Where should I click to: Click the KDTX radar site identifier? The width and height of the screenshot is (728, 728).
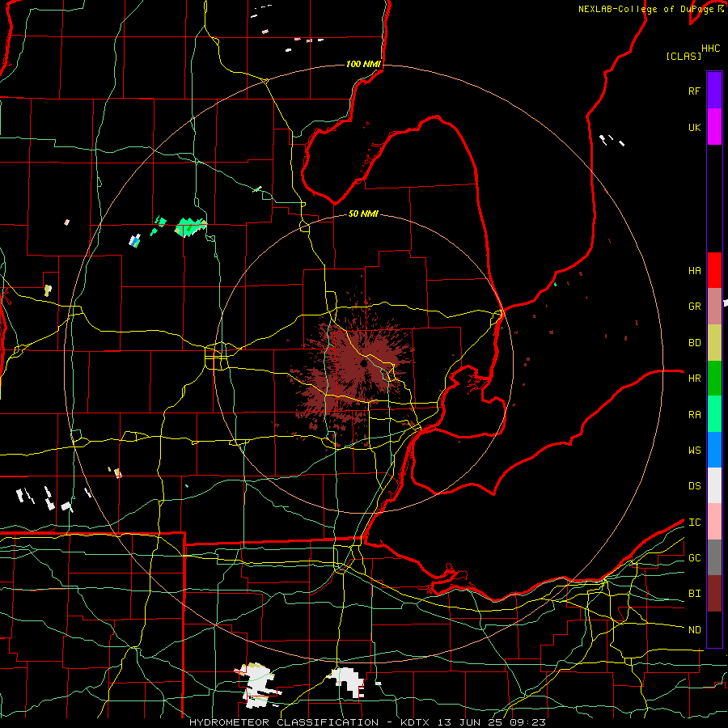tap(416, 722)
